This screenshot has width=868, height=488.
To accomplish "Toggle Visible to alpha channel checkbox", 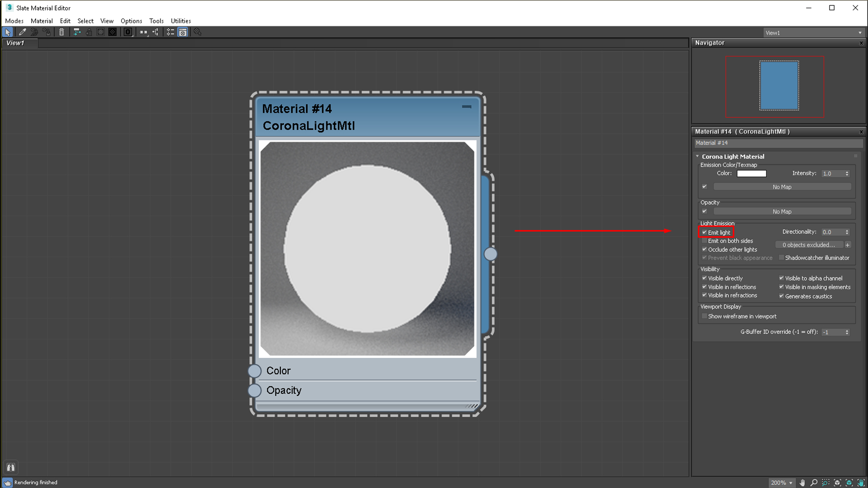I will 781,278.
